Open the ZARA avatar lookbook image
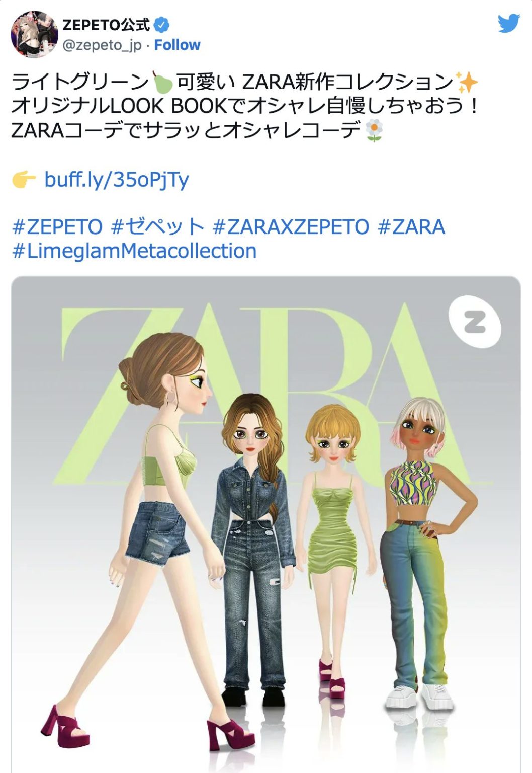The width and height of the screenshot is (532, 773). (x=266, y=524)
